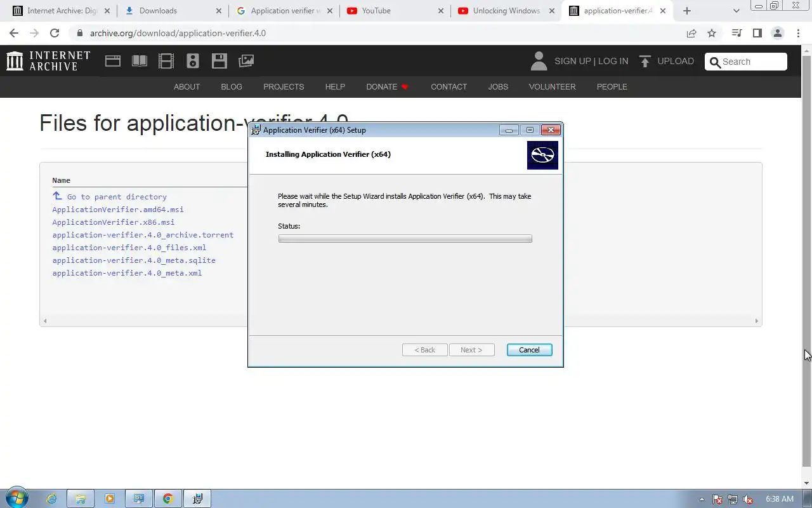The image size is (812, 508).
Task: Close the Downloads tab
Action: click(219, 11)
